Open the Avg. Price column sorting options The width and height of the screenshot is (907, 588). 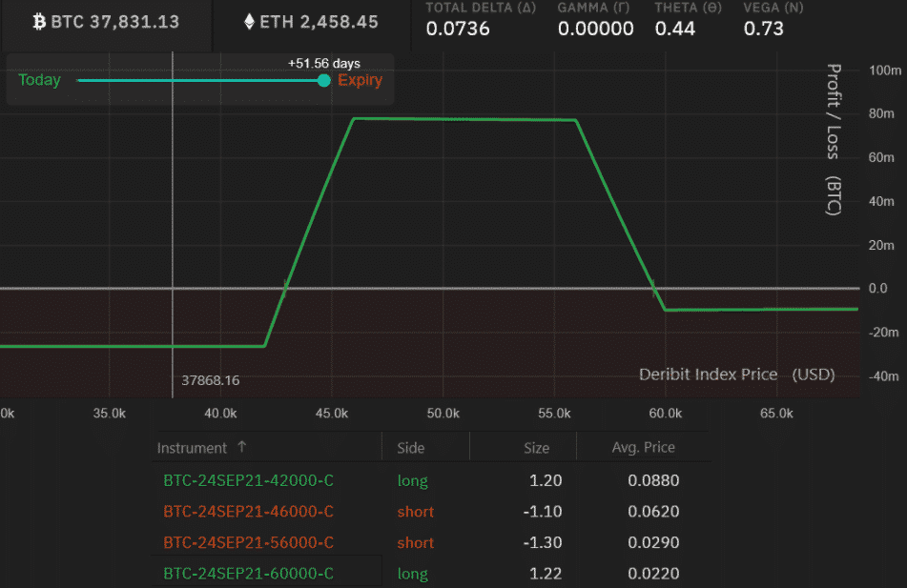point(644,447)
